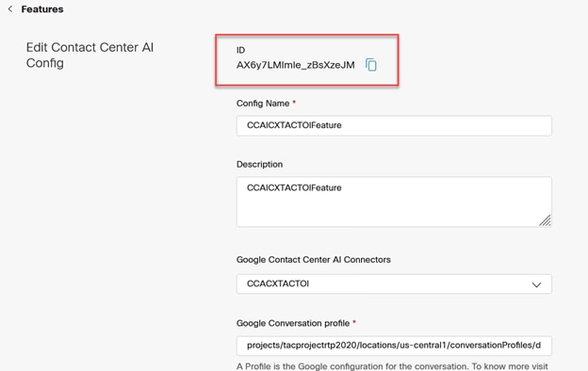The image size is (588, 371).
Task: Click the red asterisk next to Config Name
Action: point(294,102)
